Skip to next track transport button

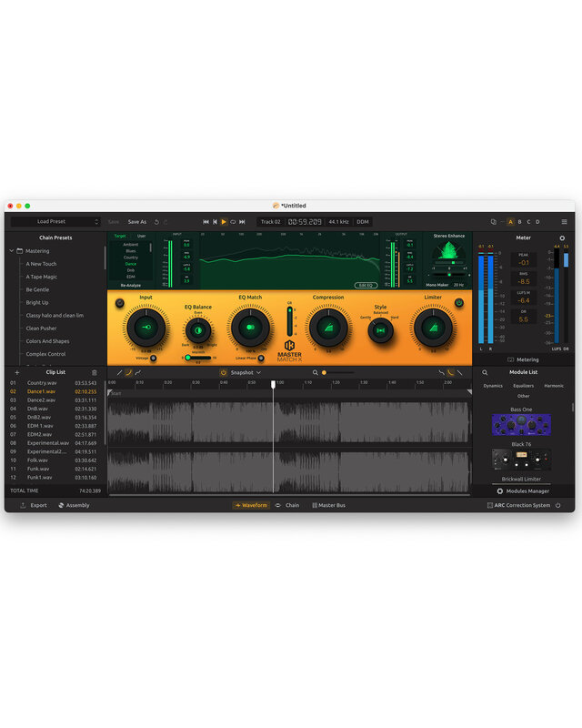pos(242,222)
